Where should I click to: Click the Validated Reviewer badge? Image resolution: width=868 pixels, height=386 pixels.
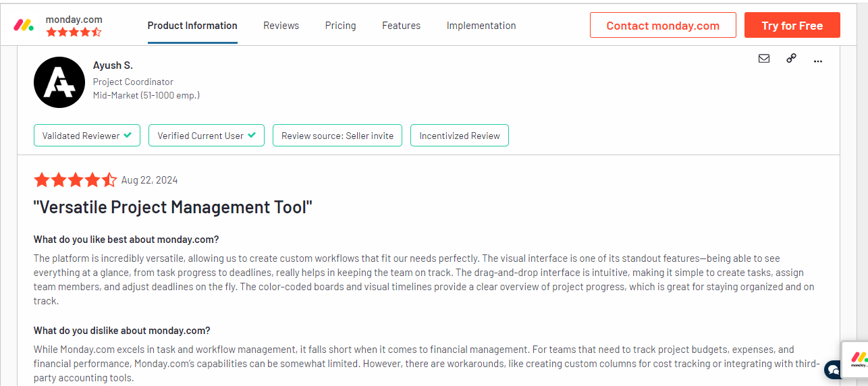tap(87, 135)
